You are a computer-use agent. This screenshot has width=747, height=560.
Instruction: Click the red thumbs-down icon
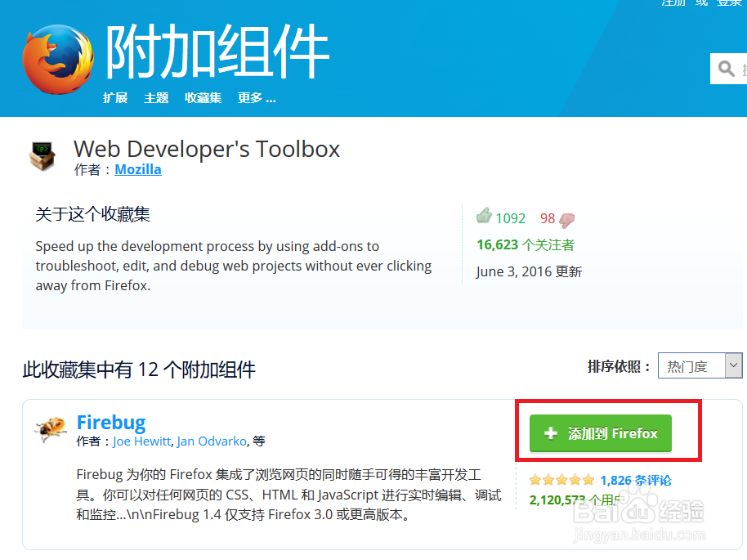[566, 220]
